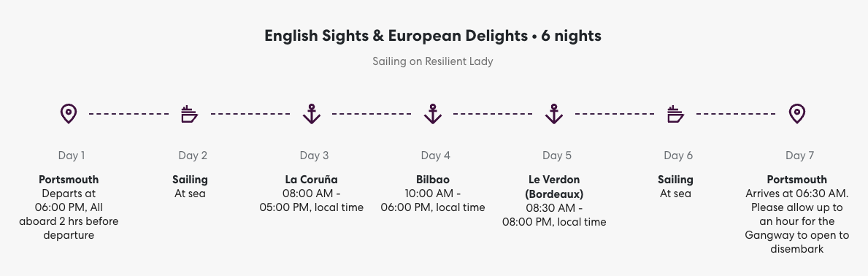
Task: Click the Le Verdon anchor icon
Action: pos(553,114)
